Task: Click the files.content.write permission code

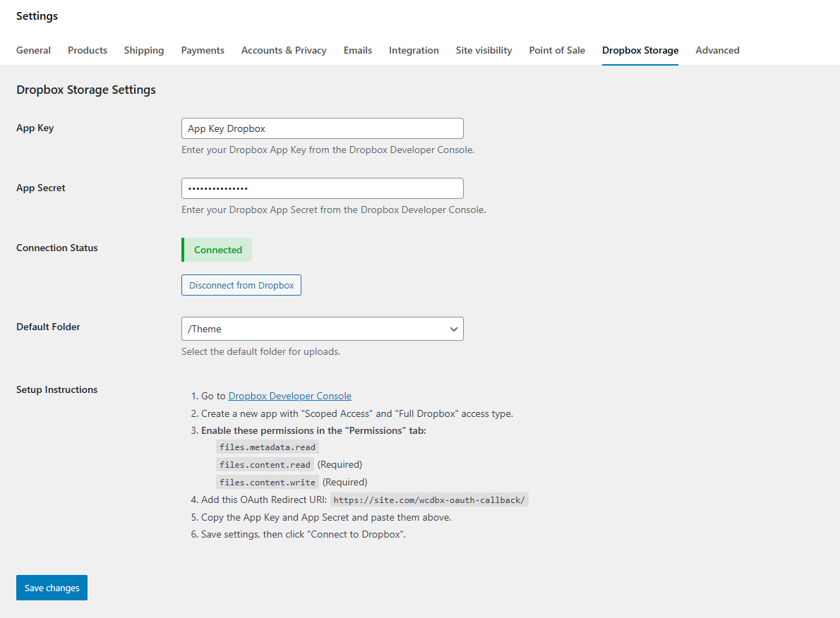Action: 268,483
